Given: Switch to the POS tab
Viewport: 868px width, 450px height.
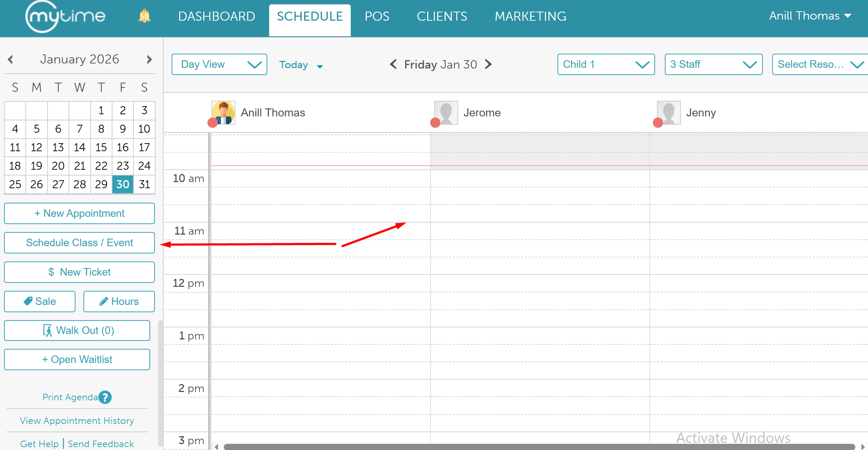Looking at the screenshot, I should (377, 16).
